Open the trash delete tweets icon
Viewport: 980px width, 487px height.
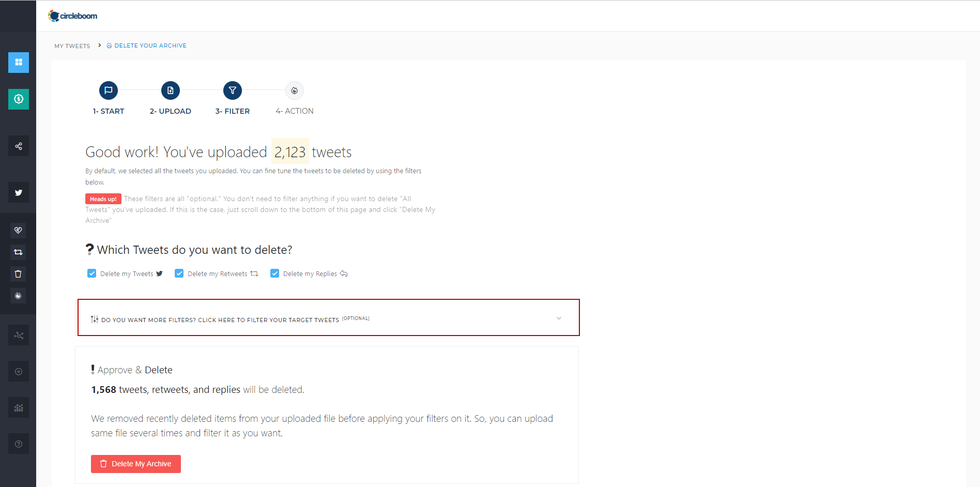click(x=19, y=274)
